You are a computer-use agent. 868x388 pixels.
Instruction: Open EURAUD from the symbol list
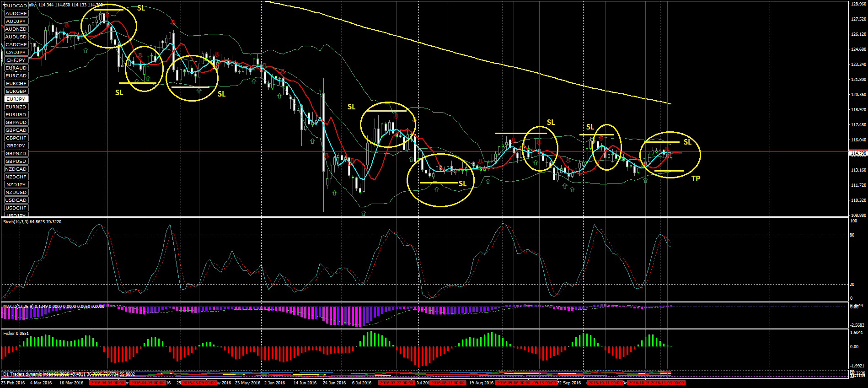[16, 68]
